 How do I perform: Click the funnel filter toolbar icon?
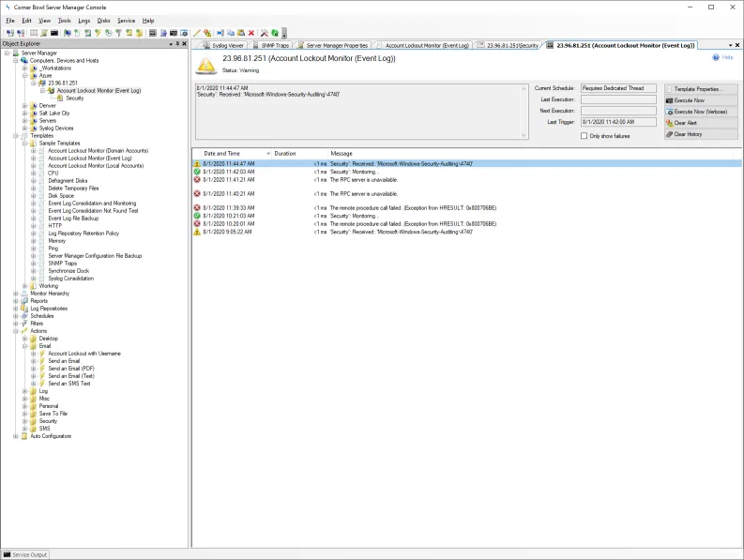point(118,33)
